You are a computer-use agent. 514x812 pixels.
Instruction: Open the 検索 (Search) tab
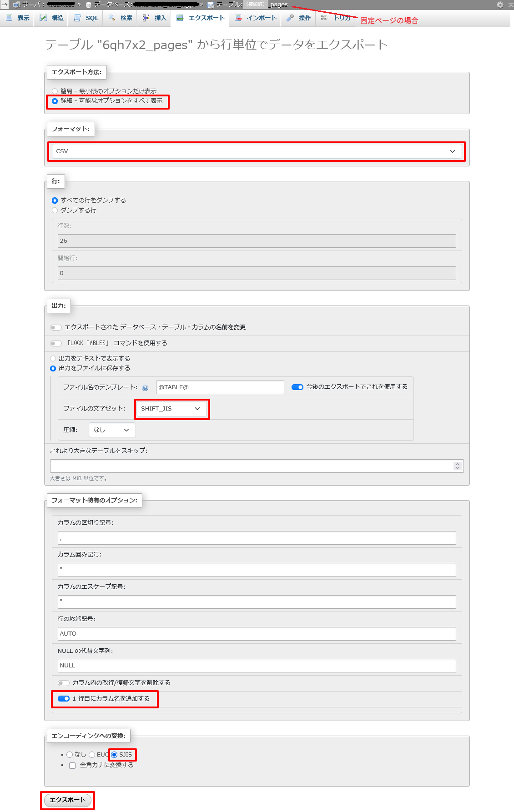121,18
